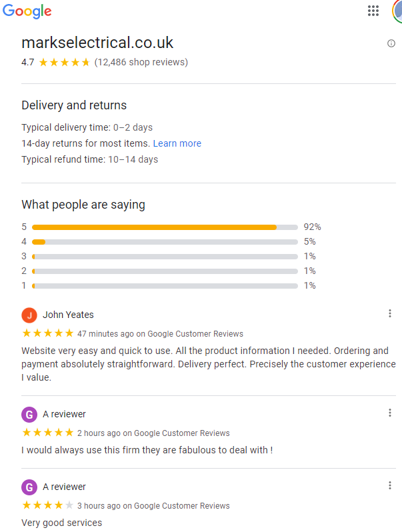Image resolution: width=402 pixels, height=532 pixels.
Task: Click purple G avatar of 2 hours ago reviewer
Action: [29, 415]
